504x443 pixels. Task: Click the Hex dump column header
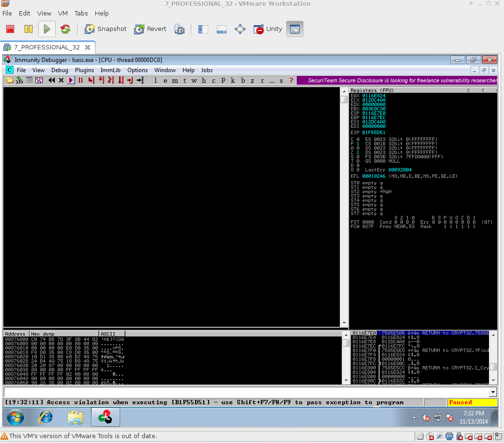point(64,334)
